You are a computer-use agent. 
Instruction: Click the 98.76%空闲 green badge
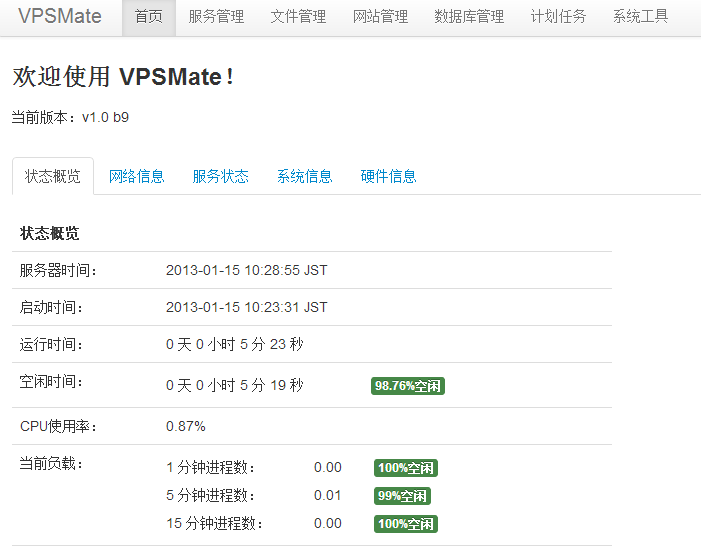pyautogui.click(x=408, y=386)
